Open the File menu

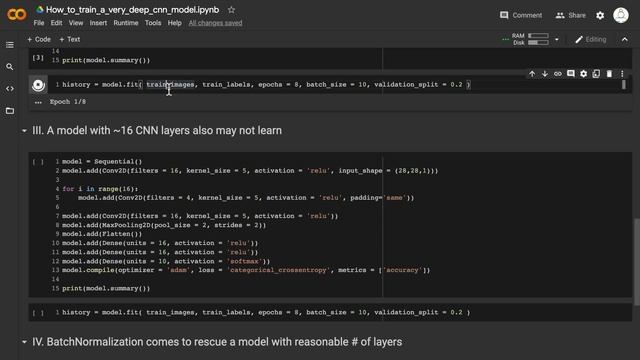(x=39, y=23)
